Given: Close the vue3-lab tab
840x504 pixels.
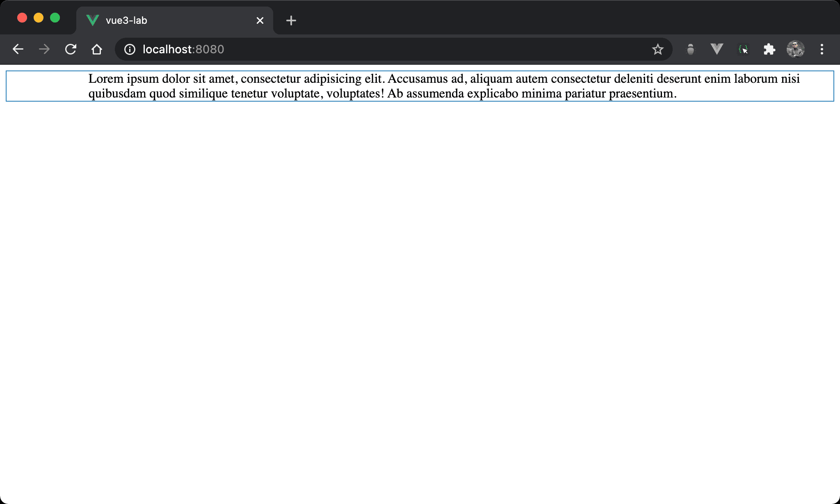Looking at the screenshot, I should coord(260,20).
